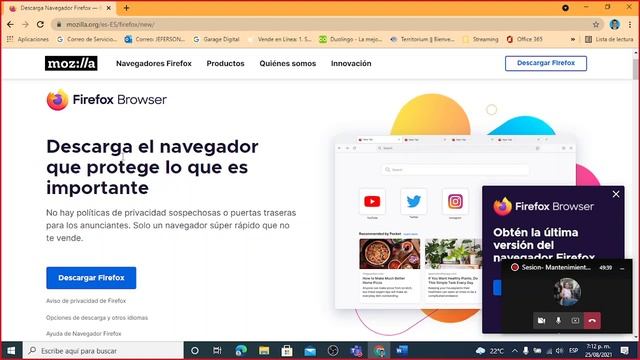Click the Descargar Firefox button in the header
The image size is (640, 360).
pyautogui.click(x=546, y=63)
